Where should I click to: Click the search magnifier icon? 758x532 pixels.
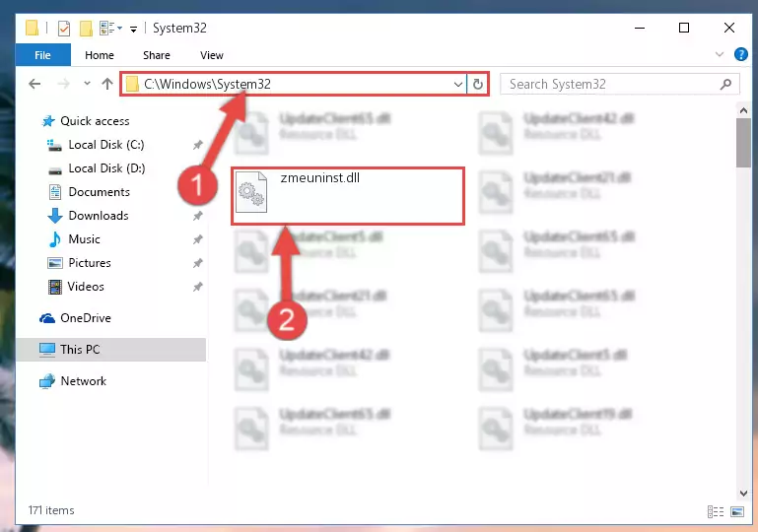click(x=725, y=84)
